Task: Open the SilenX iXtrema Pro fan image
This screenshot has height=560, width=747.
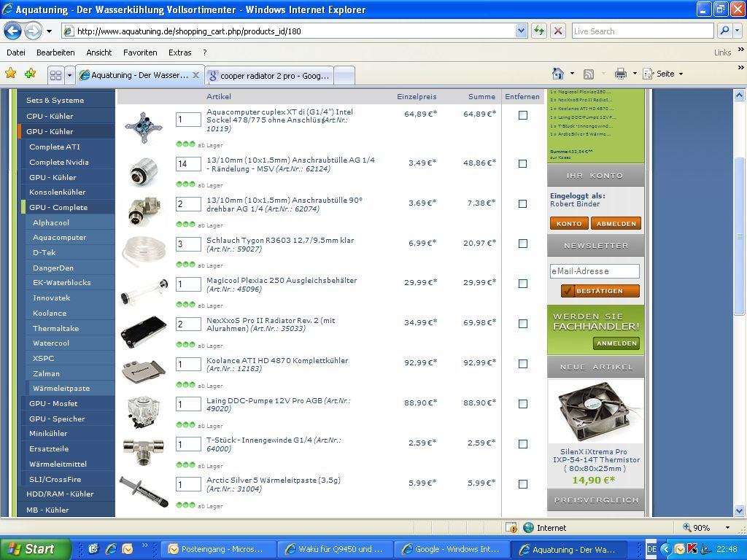Action: 595,411
